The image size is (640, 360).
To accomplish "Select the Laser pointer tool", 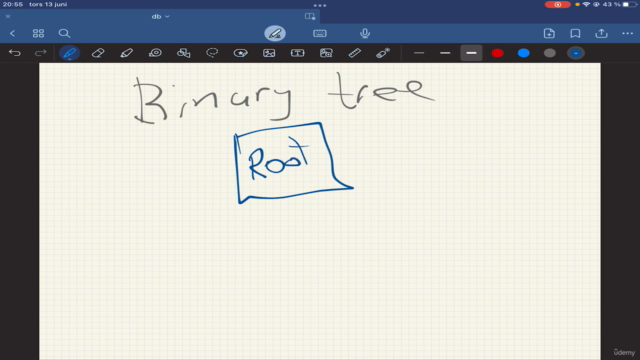I will (x=383, y=53).
